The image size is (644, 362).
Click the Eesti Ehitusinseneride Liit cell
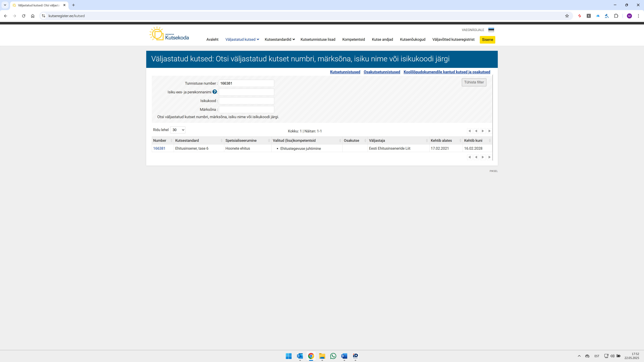[x=398, y=148]
